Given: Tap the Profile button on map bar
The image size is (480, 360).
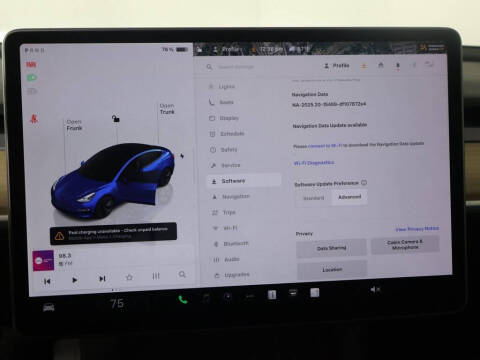Looking at the screenshot, I should (x=227, y=50).
